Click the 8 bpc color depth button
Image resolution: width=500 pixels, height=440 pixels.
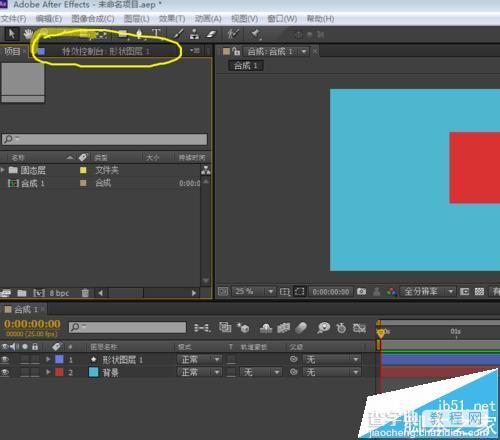click(59, 293)
